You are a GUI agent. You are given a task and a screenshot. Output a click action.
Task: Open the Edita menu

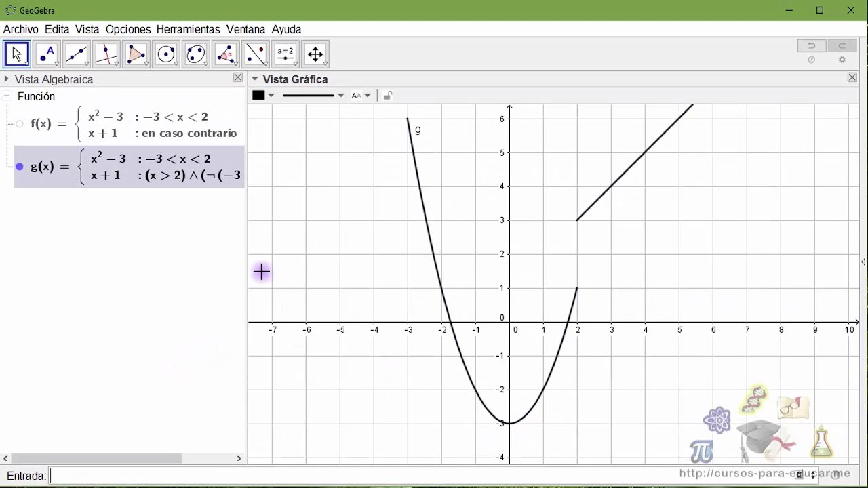click(57, 29)
